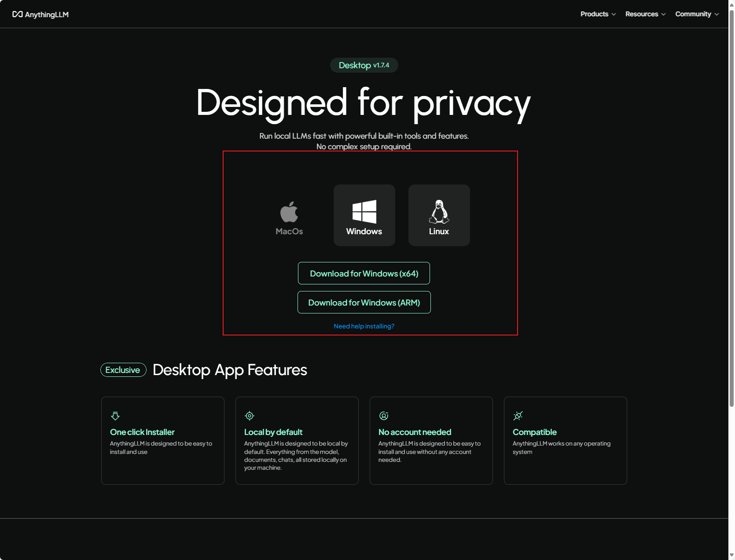Open the Community menu
The image size is (735, 560).
(x=697, y=14)
